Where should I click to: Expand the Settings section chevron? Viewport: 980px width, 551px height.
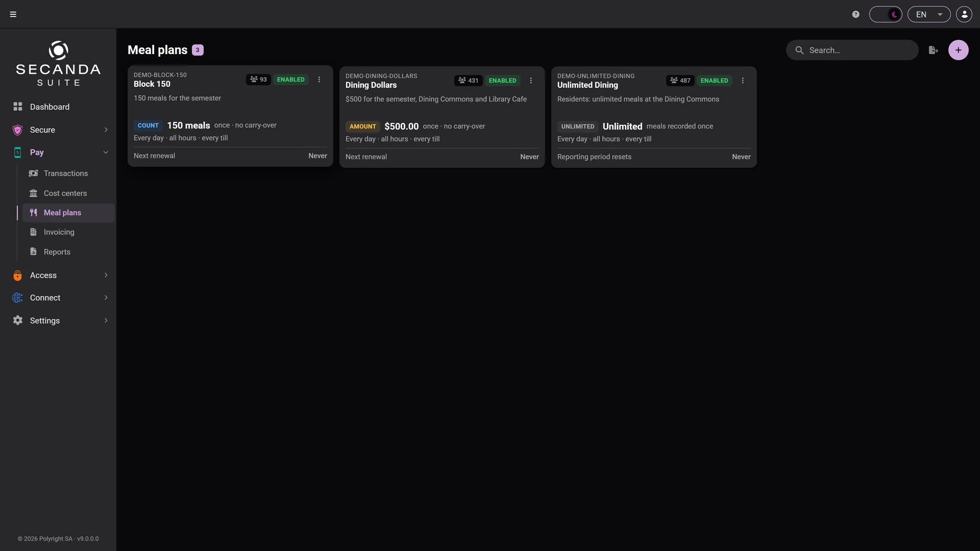pos(106,320)
